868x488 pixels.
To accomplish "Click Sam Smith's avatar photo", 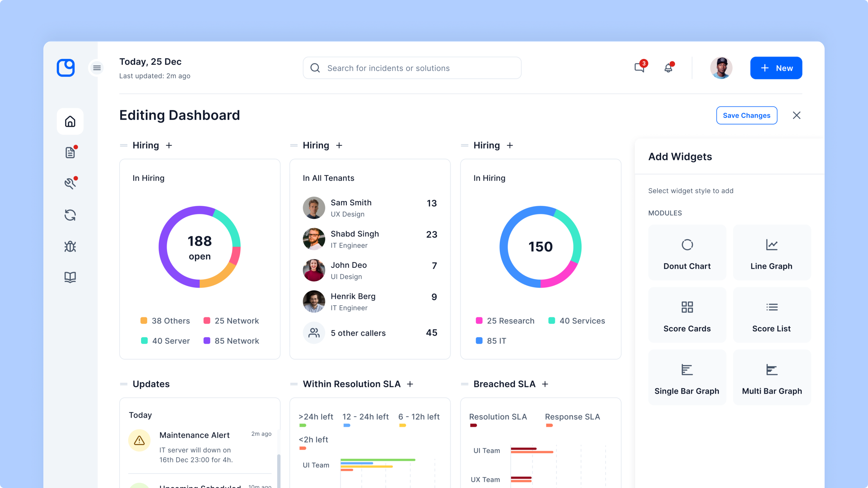I will (x=314, y=208).
